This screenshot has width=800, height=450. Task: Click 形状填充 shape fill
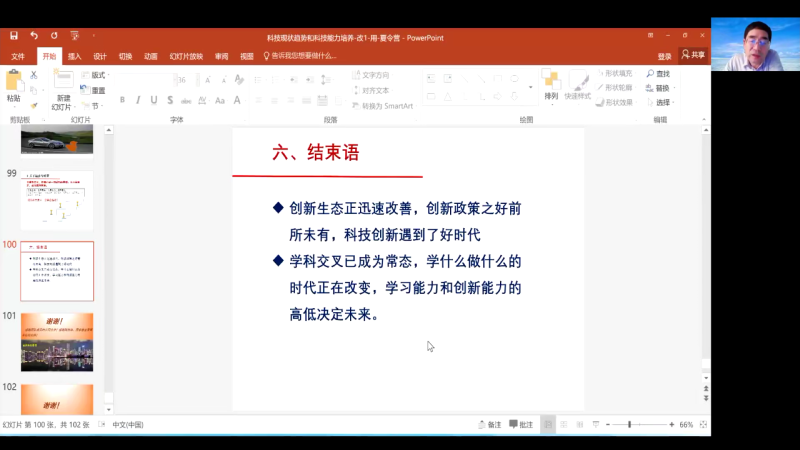pyautogui.click(x=614, y=73)
